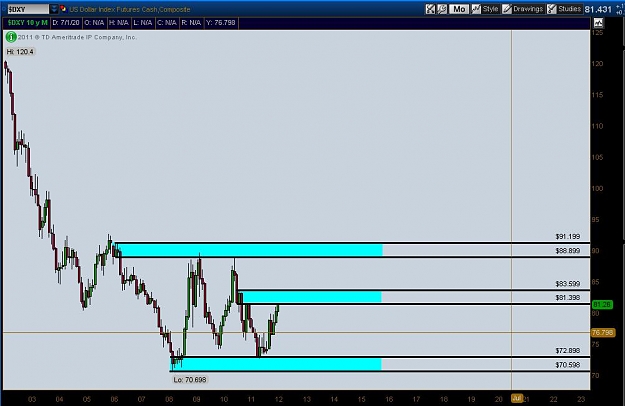Open the wrench chart settings icon
Image resolution: width=625 pixels, height=406 pixels.
[x=442, y=9]
